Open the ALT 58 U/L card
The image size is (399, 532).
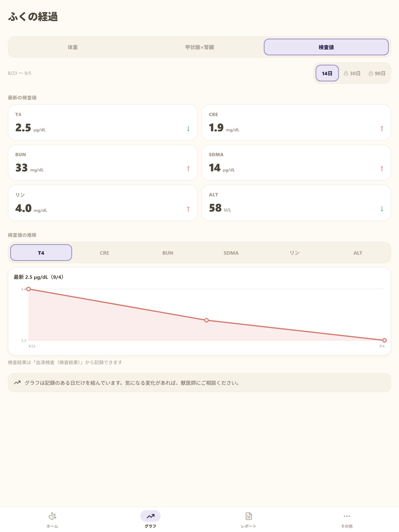click(296, 203)
